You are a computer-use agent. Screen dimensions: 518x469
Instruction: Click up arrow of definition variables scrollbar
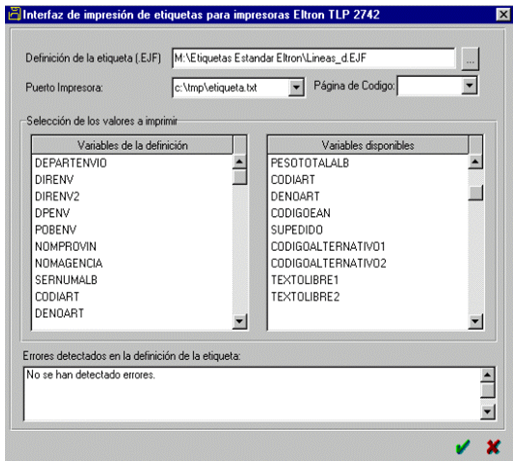239,162
